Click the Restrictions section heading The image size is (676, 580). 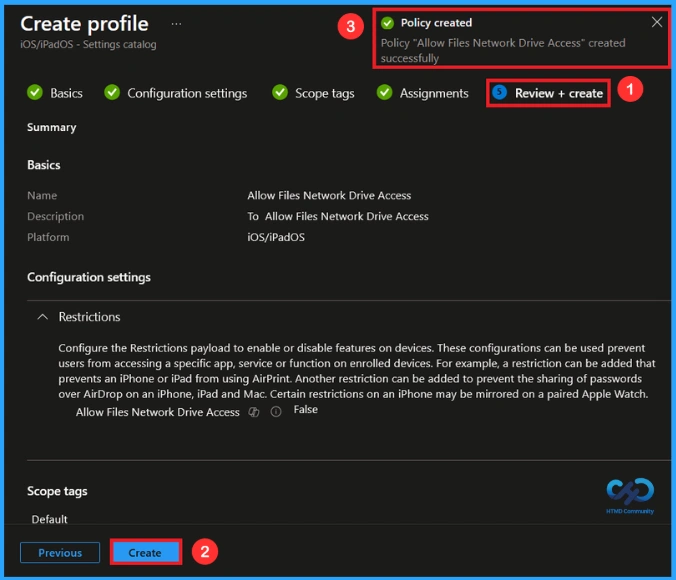(x=89, y=317)
